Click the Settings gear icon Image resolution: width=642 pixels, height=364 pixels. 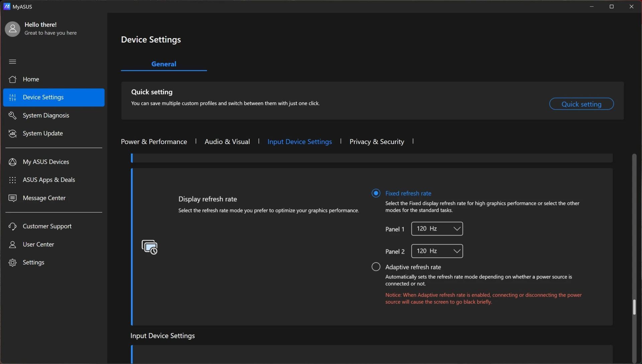(12, 262)
